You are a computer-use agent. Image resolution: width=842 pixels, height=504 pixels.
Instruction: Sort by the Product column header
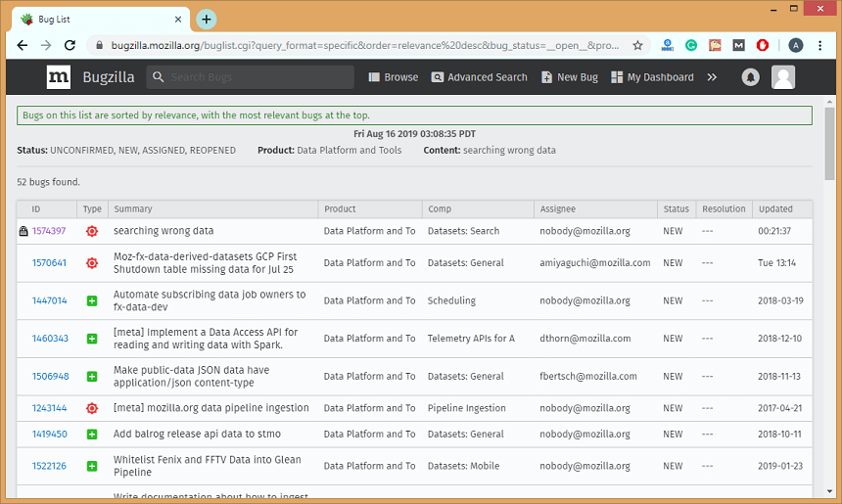point(340,208)
